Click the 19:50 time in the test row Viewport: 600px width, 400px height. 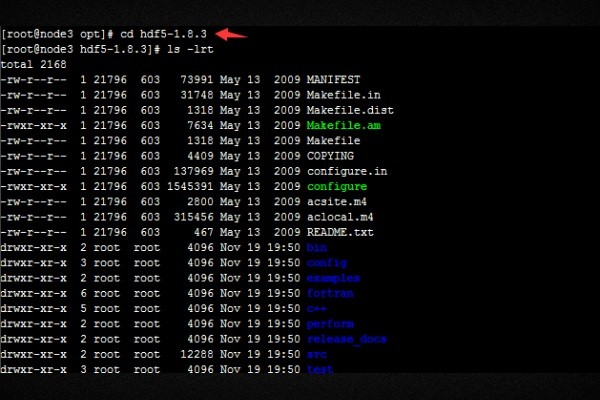coord(283,370)
